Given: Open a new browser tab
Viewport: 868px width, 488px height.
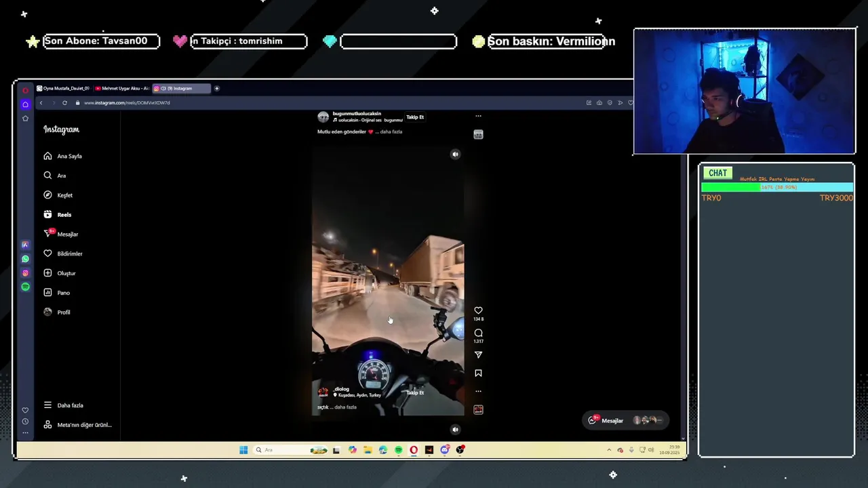Looking at the screenshot, I should tap(217, 88).
